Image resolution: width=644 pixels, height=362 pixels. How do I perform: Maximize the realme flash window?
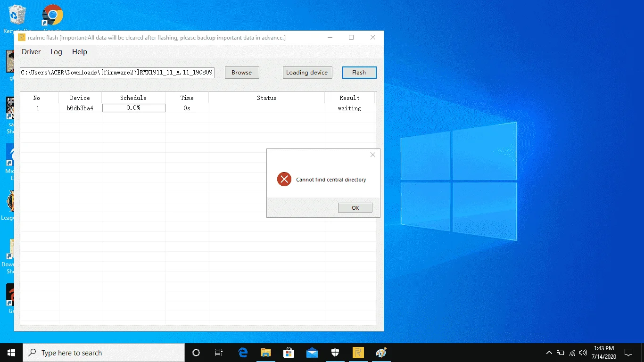pyautogui.click(x=351, y=38)
